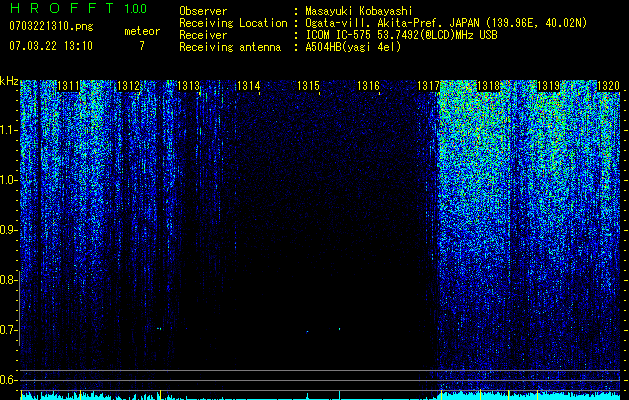The height and width of the screenshot is (400, 629).
Task: Click time marker 1316
Action: tap(368, 86)
